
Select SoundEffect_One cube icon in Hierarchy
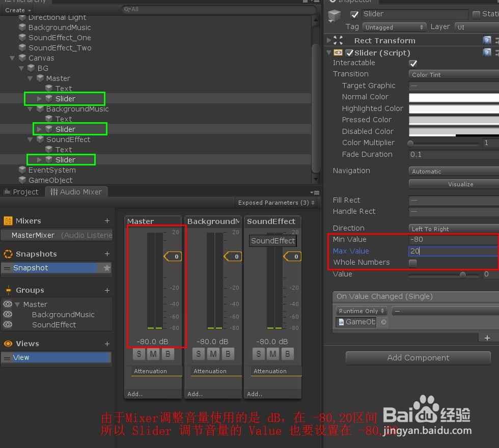coord(22,38)
